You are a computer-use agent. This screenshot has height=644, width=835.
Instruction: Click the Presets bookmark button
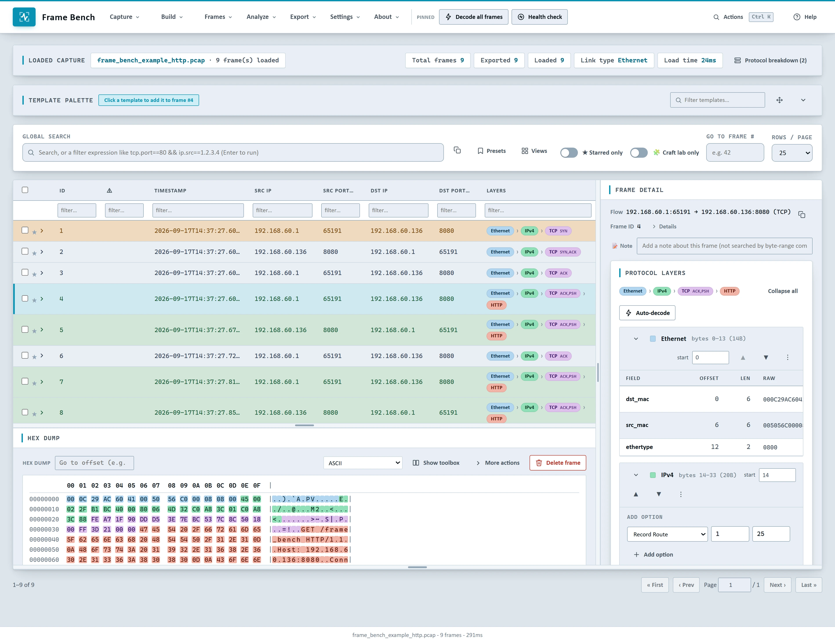coord(492,151)
